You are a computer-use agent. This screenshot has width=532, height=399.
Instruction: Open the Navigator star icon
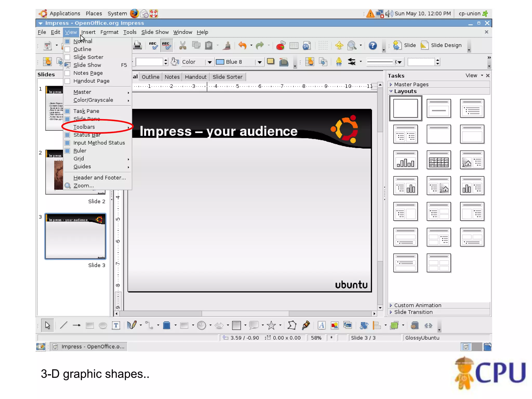[339, 45]
